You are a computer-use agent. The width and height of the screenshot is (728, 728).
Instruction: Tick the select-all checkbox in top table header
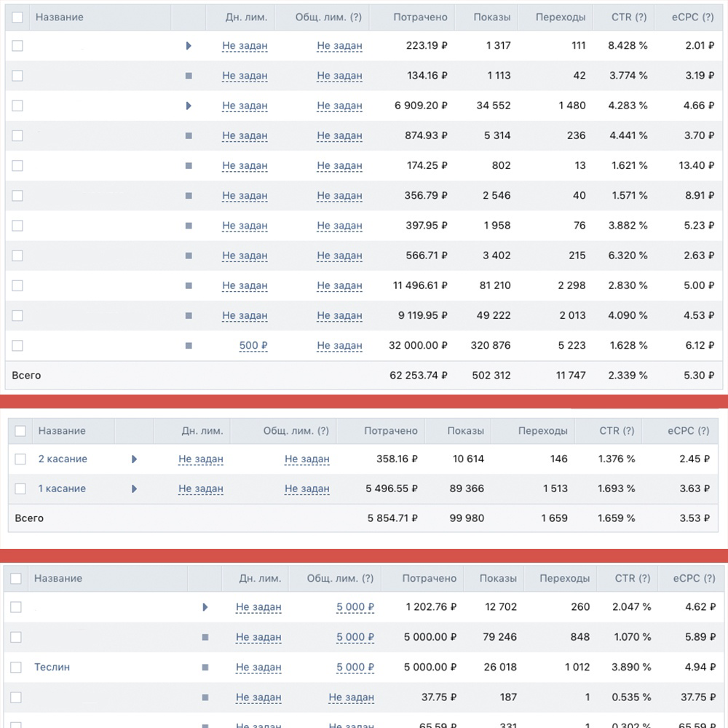[x=17, y=17]
